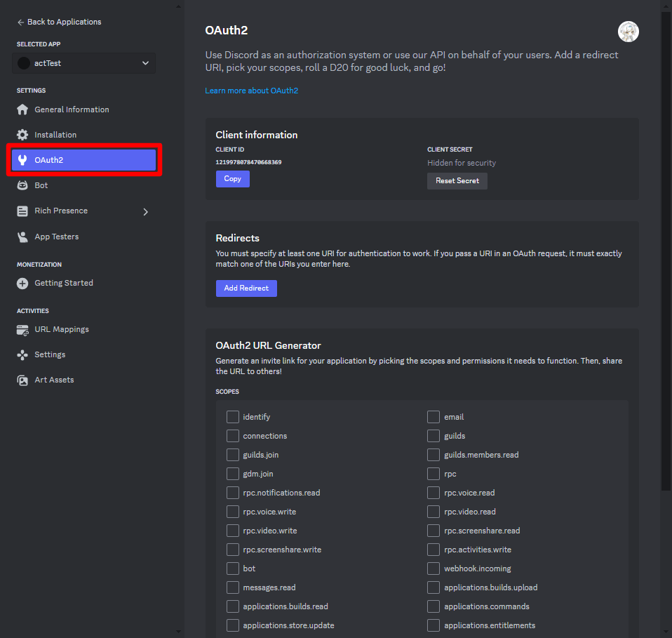
Task: Open Learn more about OAuth2 link
Action: click(252, 91)
